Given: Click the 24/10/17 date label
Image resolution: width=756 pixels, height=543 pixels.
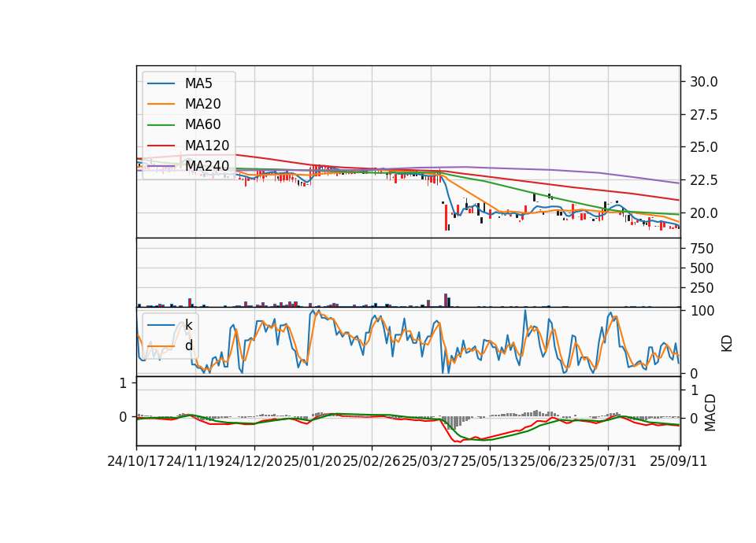Looking at the screenshot, I should coord(136,461).
